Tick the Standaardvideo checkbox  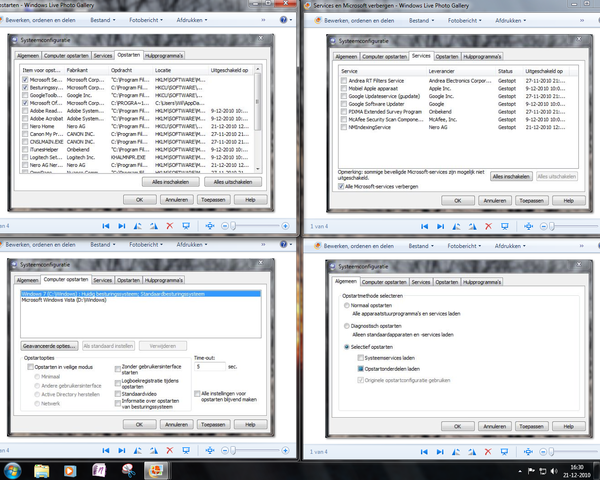118,394
